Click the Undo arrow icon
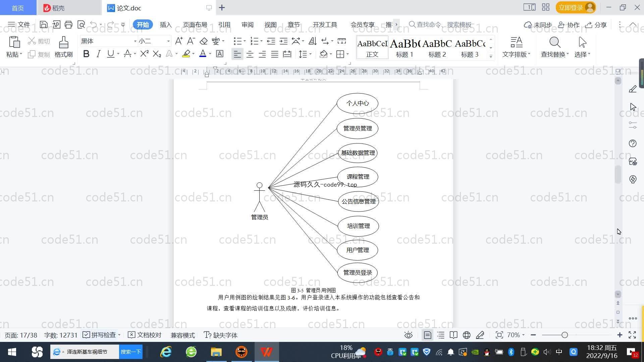Screen dimensions: 644x362 pyautogui.click(x=94, y=24)
